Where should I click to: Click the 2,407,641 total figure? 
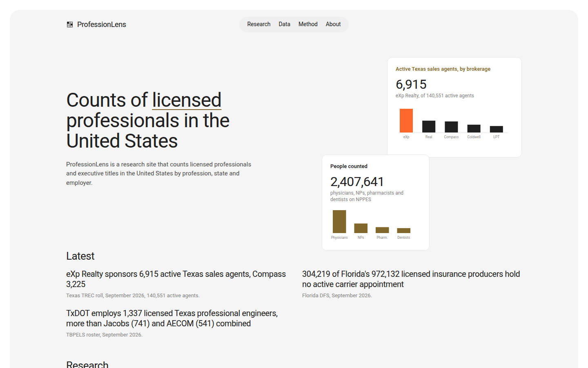357,182
